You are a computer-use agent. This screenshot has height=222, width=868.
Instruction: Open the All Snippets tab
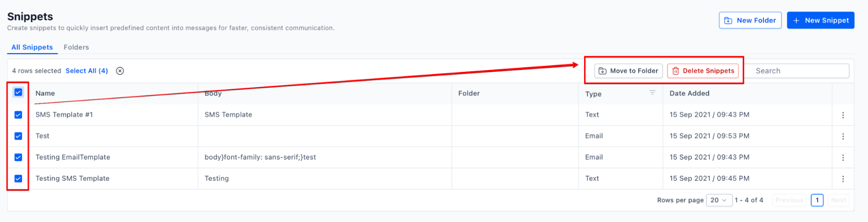coord(32,47)
